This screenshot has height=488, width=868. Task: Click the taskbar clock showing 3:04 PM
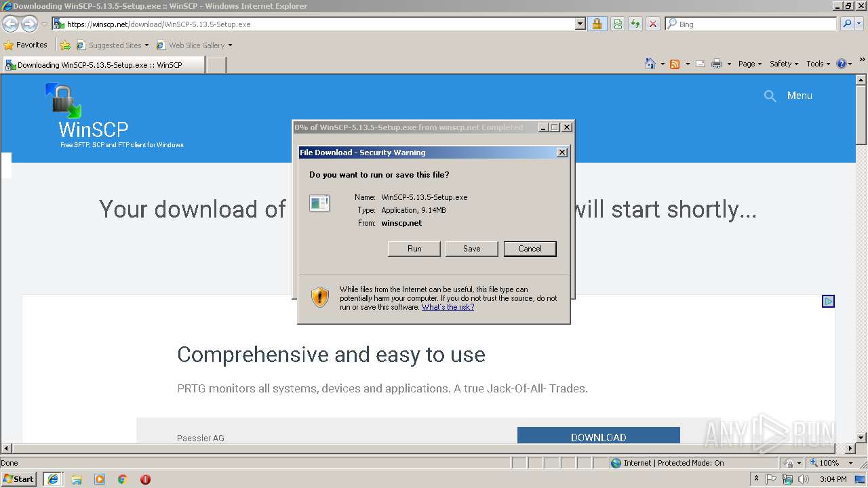pos(833,479)
